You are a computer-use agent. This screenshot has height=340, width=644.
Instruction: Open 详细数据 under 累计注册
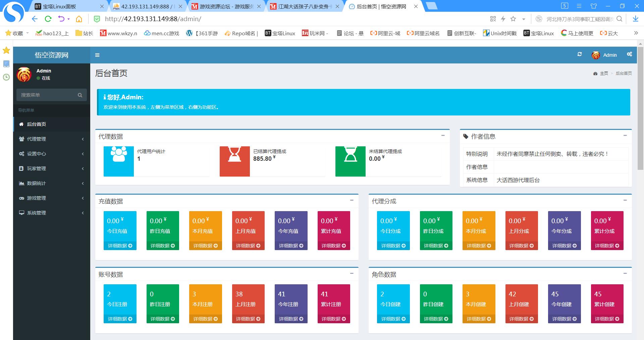click(x=333, y=319)
